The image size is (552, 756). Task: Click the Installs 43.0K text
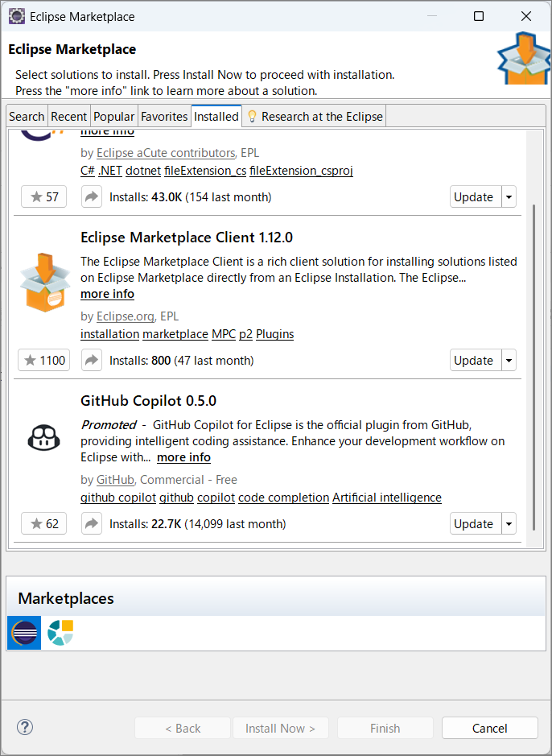tap(190, 197)
